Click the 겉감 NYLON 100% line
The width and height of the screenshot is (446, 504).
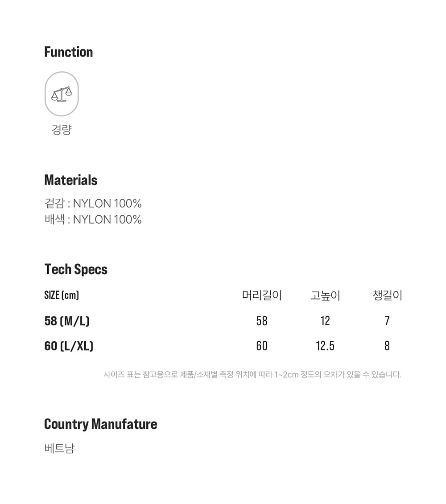coord(93,204)
